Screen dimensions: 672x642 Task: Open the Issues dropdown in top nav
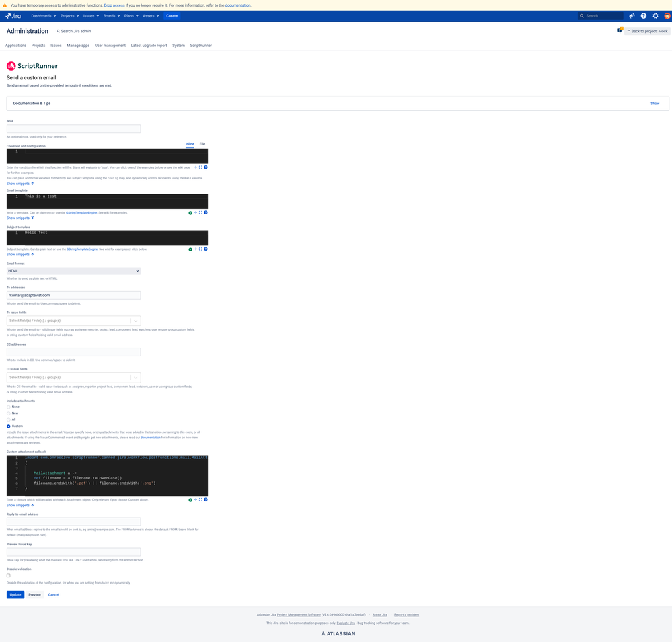click(x=91, y=16)
